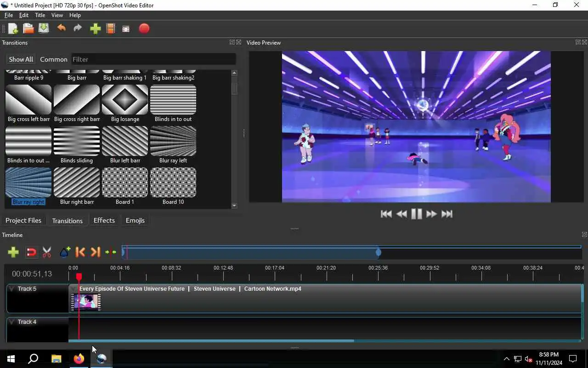Open the Windows Start menu

(x=11, y=359)
